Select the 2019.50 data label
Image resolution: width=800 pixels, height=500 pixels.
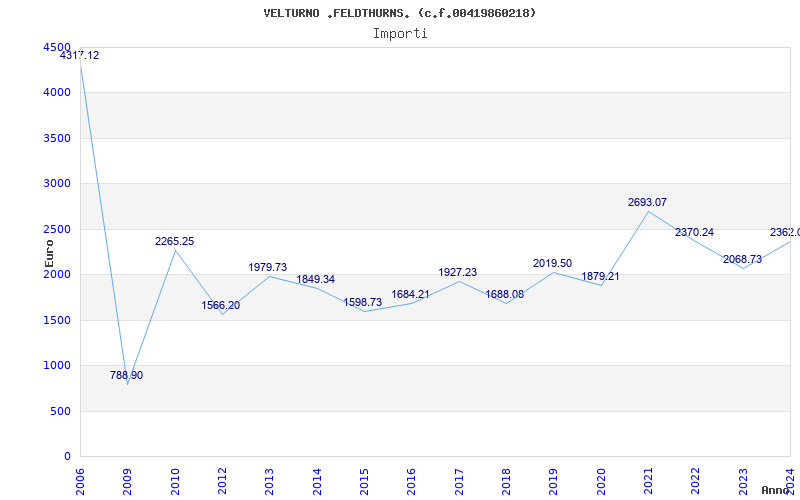pos(553,264)
